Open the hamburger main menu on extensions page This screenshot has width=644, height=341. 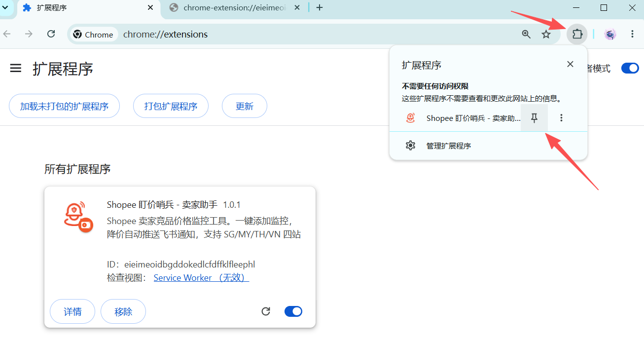(x=16, y=69)
